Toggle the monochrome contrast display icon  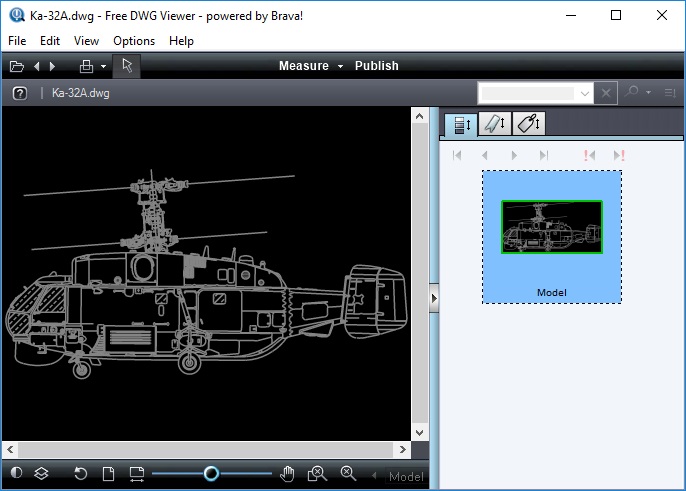pos(16,473)
